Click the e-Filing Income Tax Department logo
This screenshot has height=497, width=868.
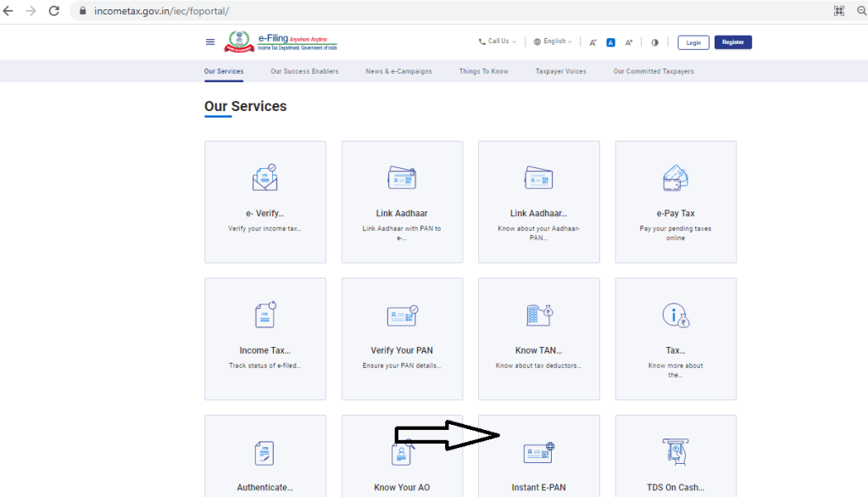[x=281, y=42]
